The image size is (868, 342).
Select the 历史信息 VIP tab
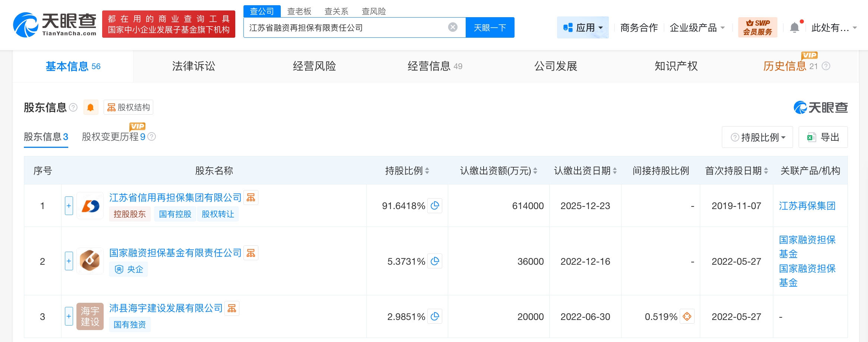pyautogui.click(x=790, y=66)
